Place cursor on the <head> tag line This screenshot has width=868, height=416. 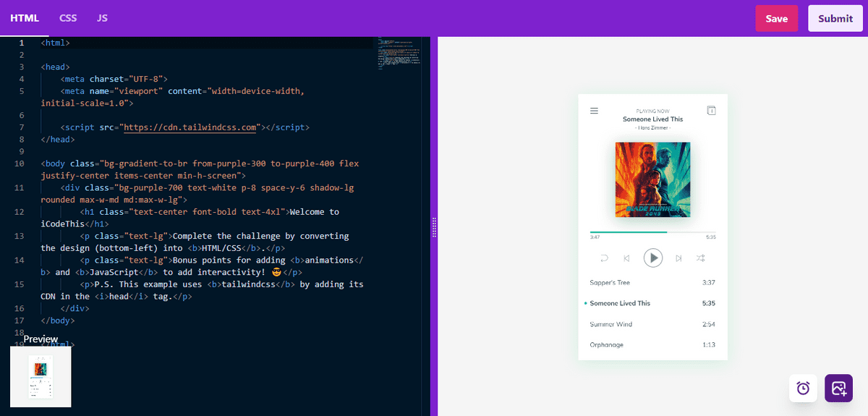56,67
